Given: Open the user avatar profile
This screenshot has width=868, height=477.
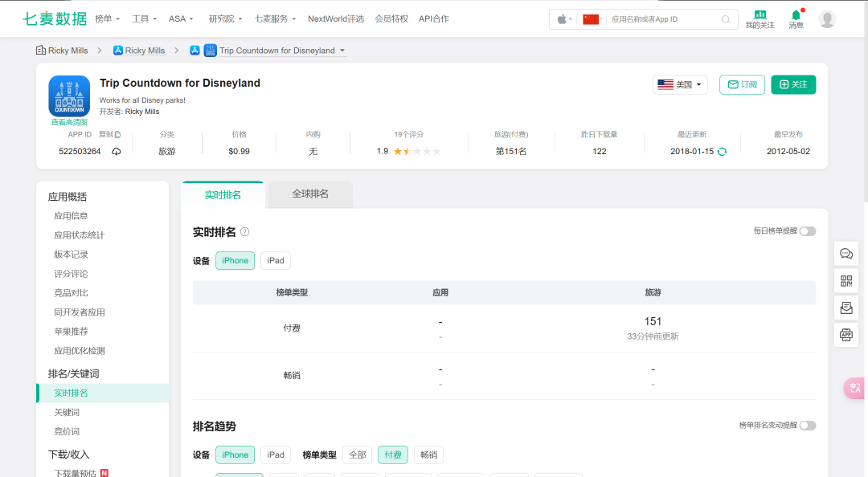Looking at the screenshot, I should click(826, 18).
